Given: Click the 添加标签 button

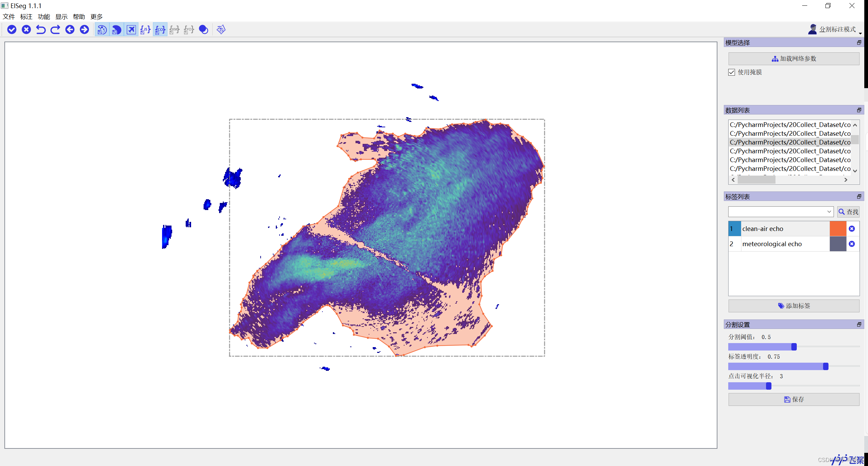Looking at the screenshot, I should click(794, 306).
